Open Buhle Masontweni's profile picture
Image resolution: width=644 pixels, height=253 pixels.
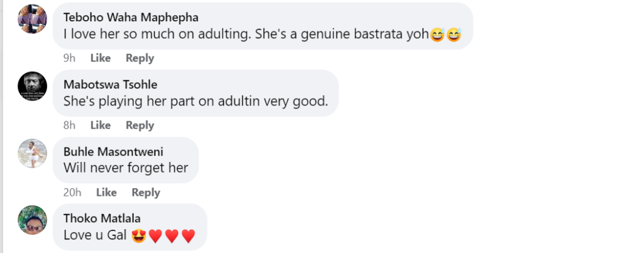(x=33, y=153)
